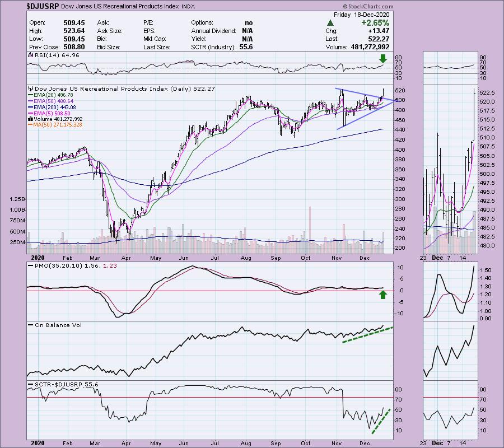
Task: Click the Bid Size label
Action: coord(109,47)
